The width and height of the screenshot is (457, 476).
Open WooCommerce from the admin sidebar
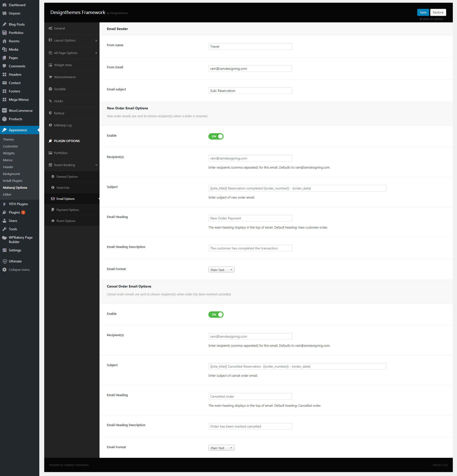coord(20,110)
